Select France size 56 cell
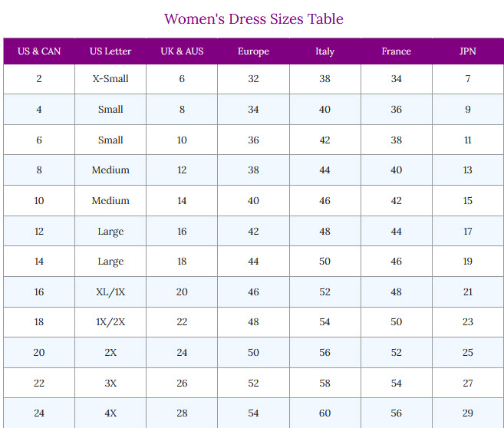This screenshot has width=504, height=428. click(396, 413)
